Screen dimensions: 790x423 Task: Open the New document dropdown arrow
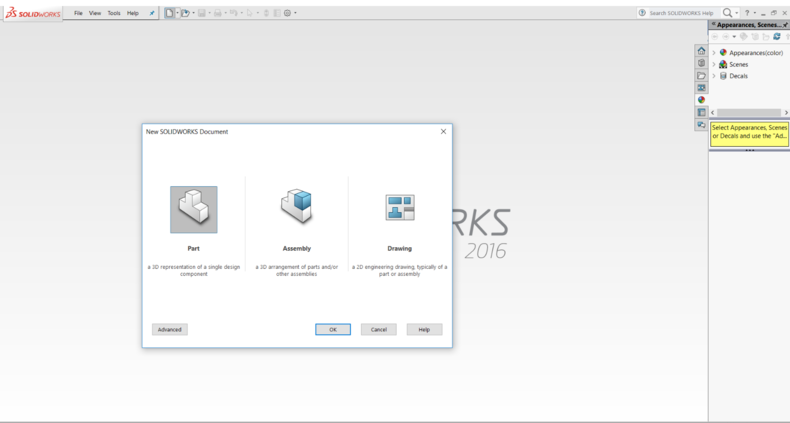177,13
